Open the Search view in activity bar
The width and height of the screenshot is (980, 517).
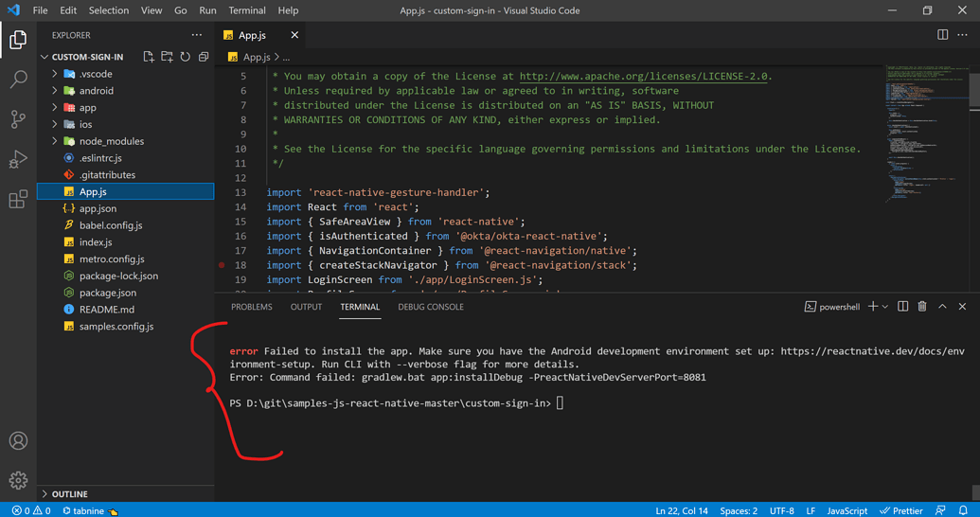tap(18, 80)
